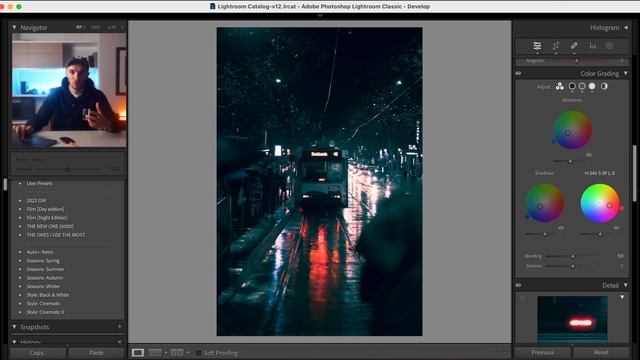Add a new snapshot with plus
This screenshot has width=640, height=360.
click(x=120, y=327)
